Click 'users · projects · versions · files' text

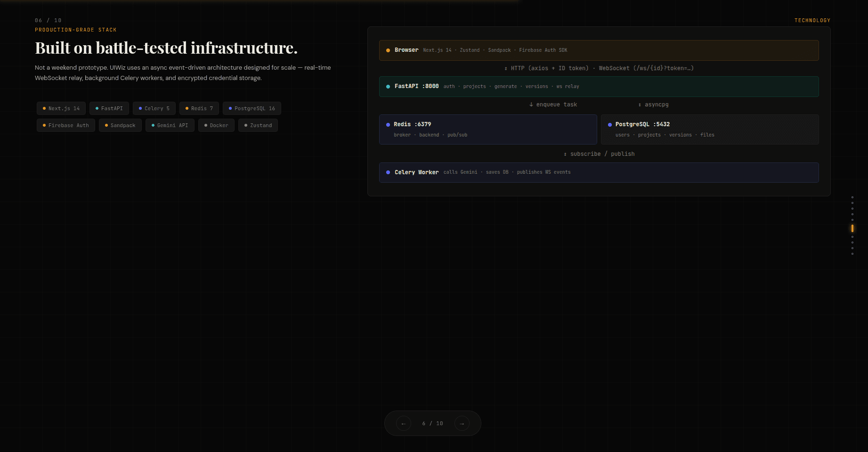pyautogui.click(x=665, y=135)
